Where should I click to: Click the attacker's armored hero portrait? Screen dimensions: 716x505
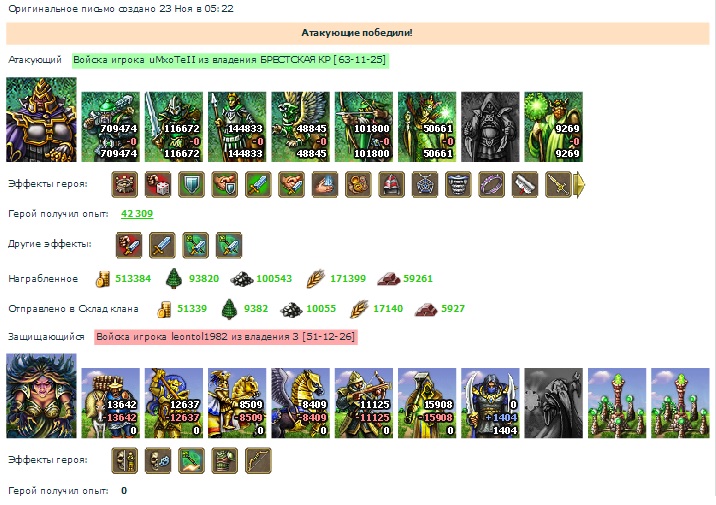tap(41, 120)
